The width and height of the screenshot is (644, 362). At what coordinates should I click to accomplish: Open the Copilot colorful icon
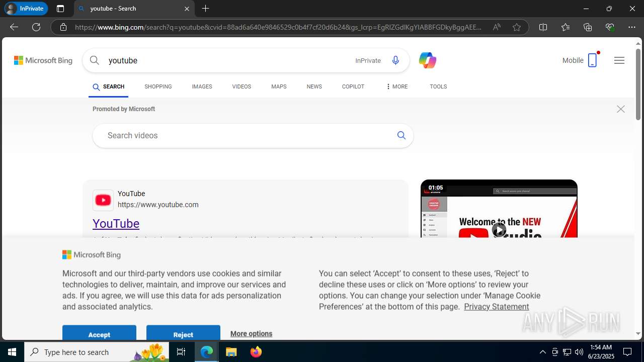point(427,60)
